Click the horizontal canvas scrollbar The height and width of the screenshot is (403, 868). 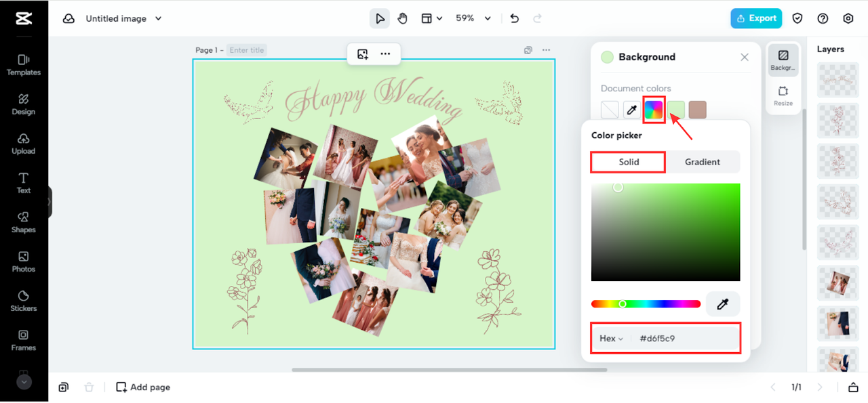tap(450, 370)
